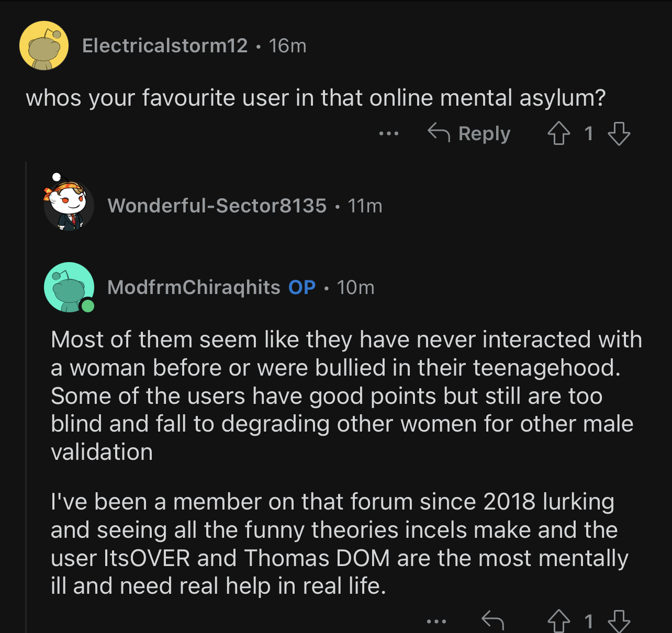
Task: Collapse thread using the vertical thread line
Action: click(26, 398)
